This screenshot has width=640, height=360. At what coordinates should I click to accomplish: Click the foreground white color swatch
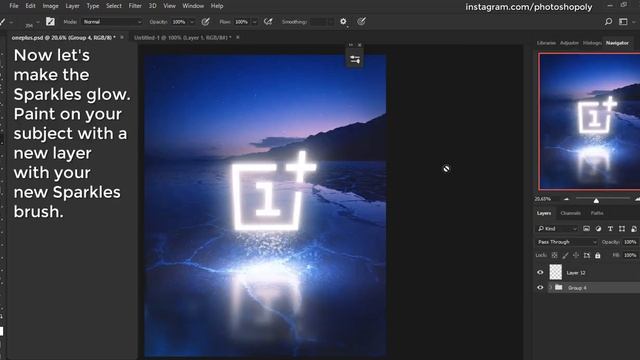(1, 331)
